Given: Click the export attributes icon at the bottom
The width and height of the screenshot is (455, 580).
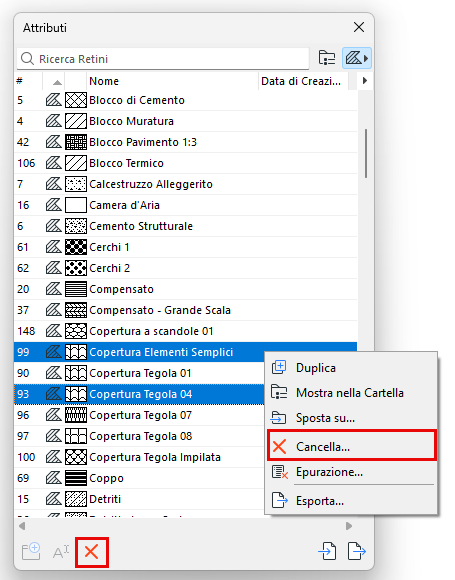Looking at the screenshot, I should click(357, 551).
